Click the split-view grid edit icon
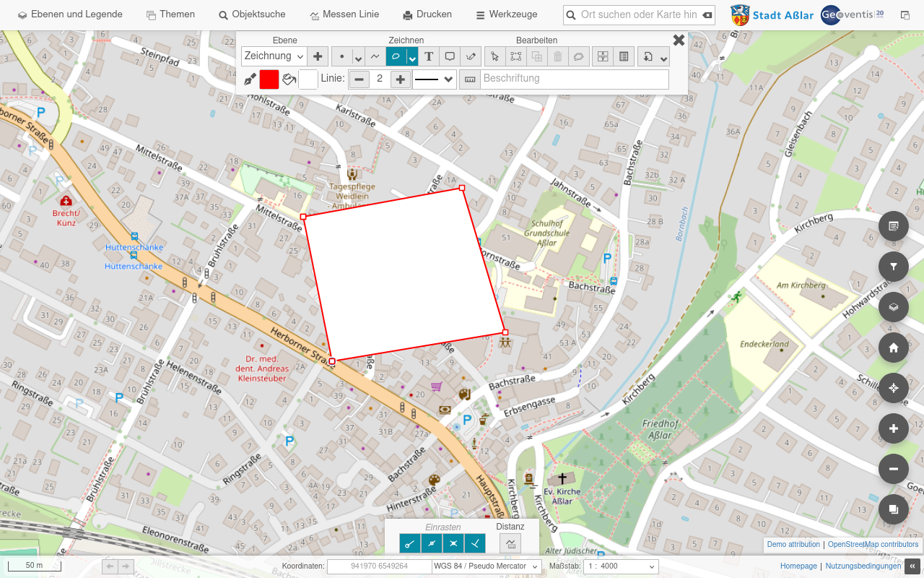This screenshot has height=578, width=924. [x=603, y=56]
